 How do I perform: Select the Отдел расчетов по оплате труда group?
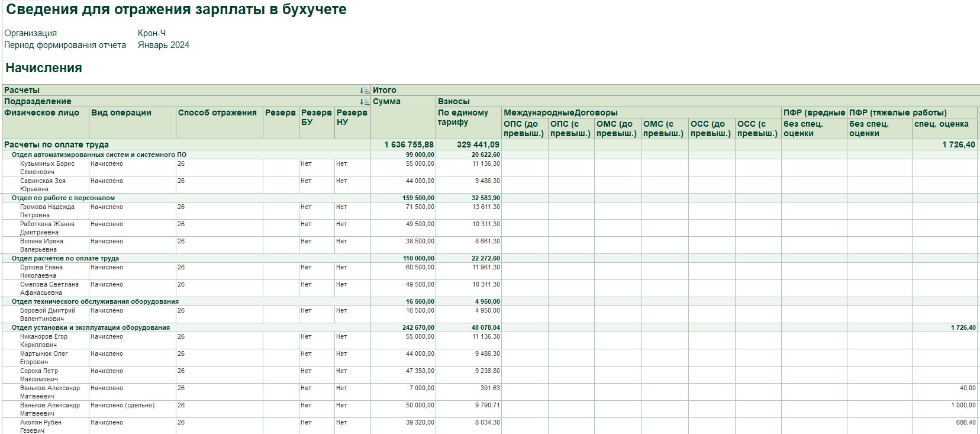click(65, 258)
